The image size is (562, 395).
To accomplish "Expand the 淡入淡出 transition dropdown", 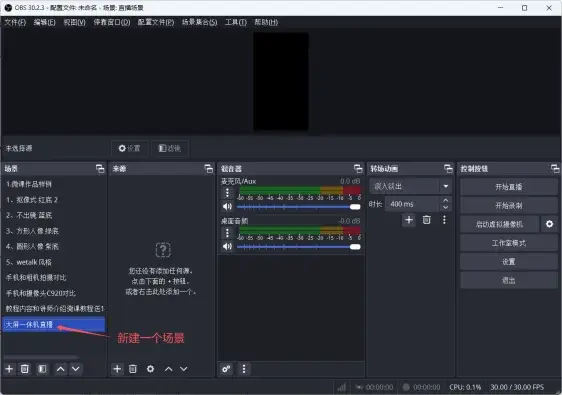I will click(x=446, y=186).
